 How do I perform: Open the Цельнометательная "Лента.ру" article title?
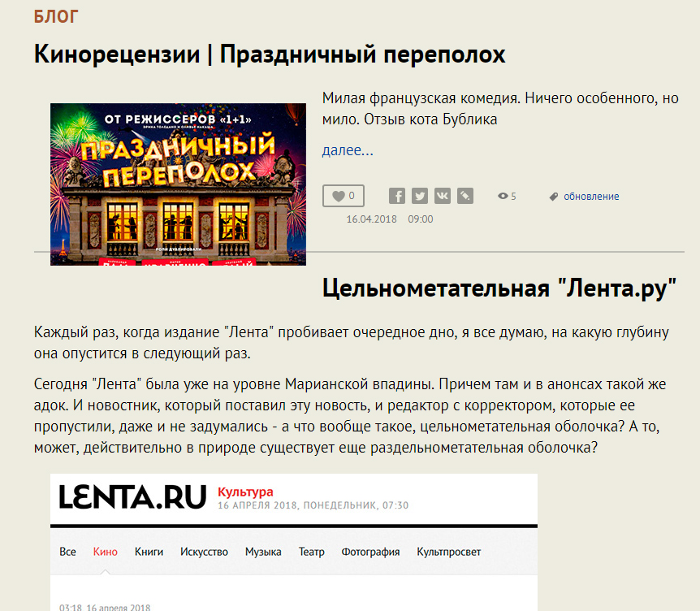(x=499, y=288)
